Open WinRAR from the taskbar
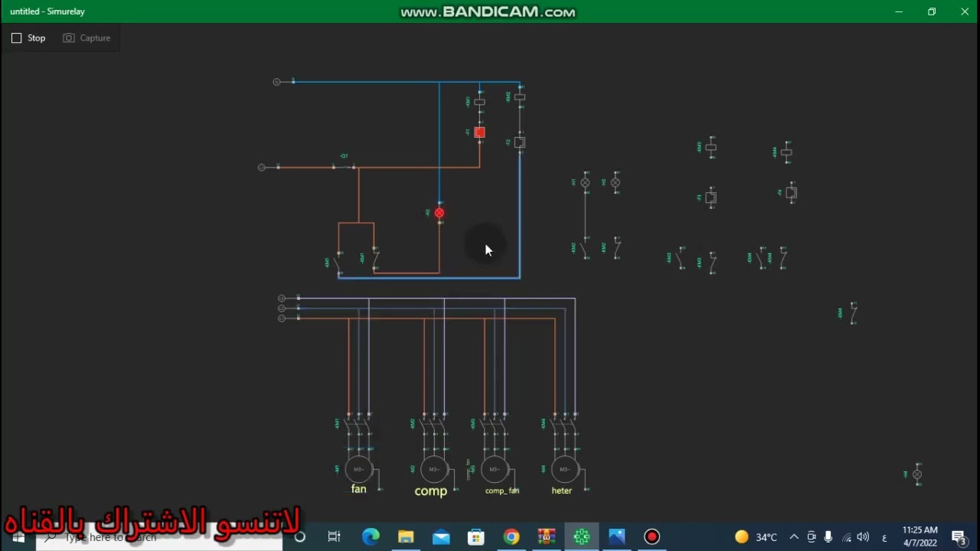The image size is (980, 551). tap(547, 536)
